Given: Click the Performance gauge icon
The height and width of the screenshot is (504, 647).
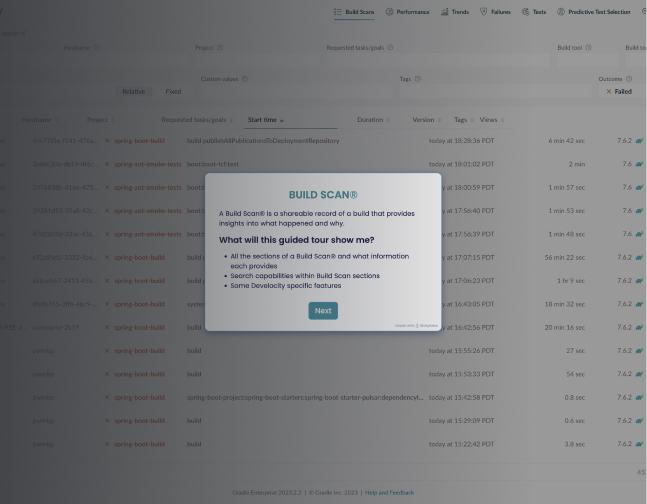Looking at the screenshot, I should [389, 12].
